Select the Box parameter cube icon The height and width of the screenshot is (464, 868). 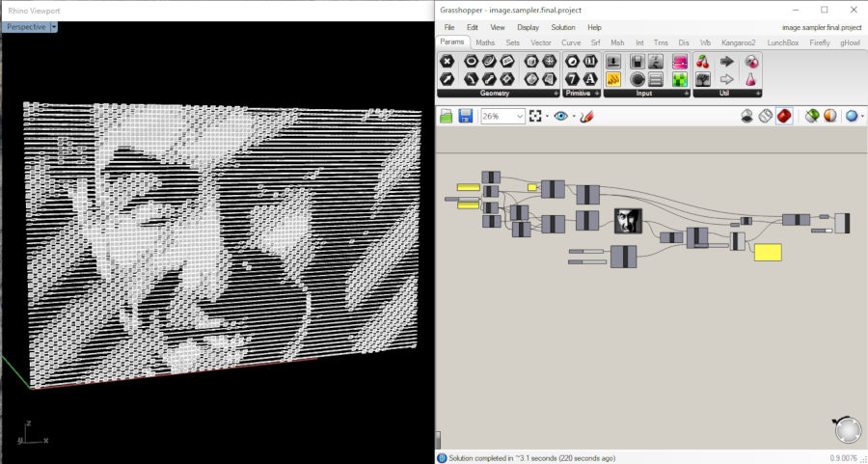tap(531, 62)
